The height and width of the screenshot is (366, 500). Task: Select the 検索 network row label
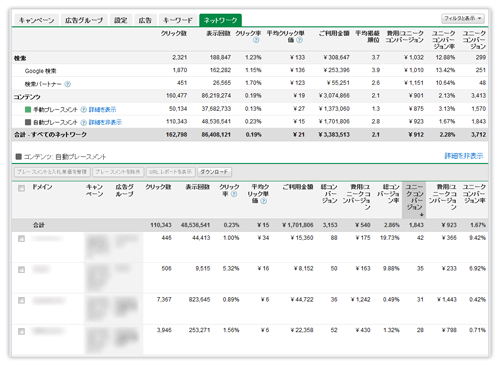pos(20,58)
